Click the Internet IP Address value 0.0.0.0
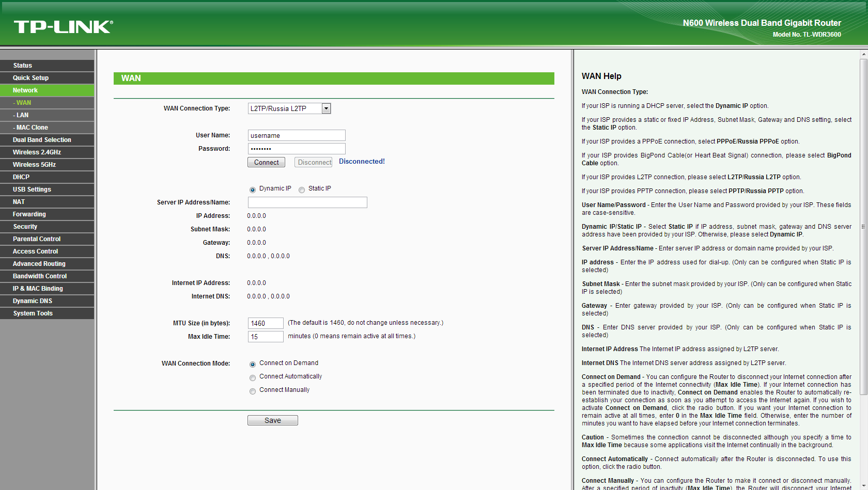This screenshot has width=868, height=490. click(x=256, y=283)
